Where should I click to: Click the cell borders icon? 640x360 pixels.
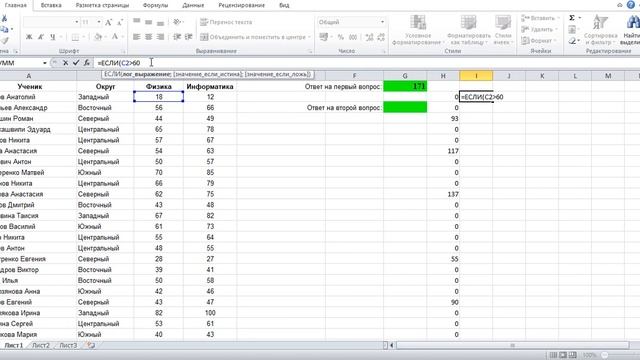pyautogui.click(x=76, y=37)
